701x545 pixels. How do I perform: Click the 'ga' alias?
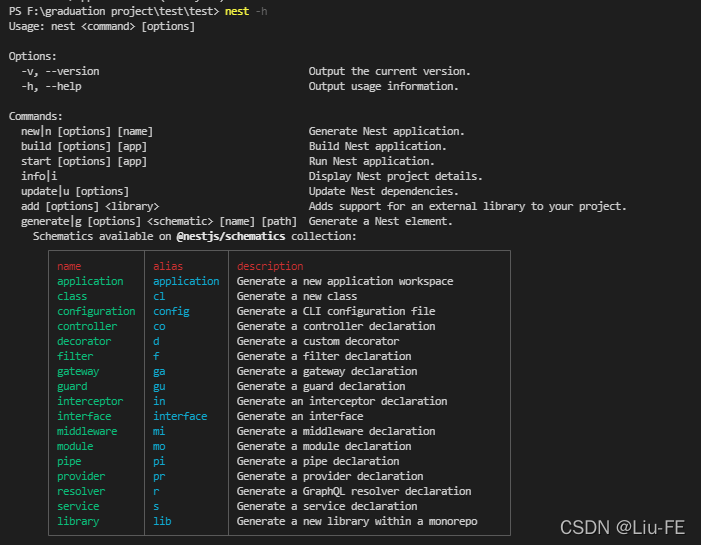pyautogui.click(x=159, y=372)
